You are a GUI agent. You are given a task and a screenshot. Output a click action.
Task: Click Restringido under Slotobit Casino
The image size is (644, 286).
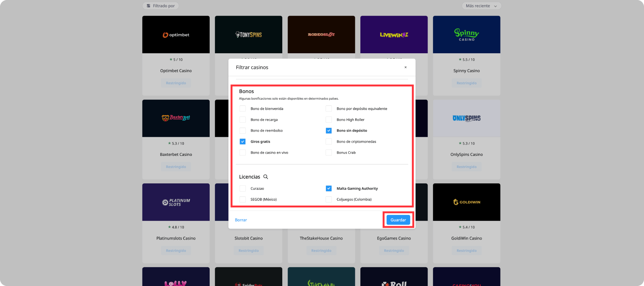(x=249, y=251)
